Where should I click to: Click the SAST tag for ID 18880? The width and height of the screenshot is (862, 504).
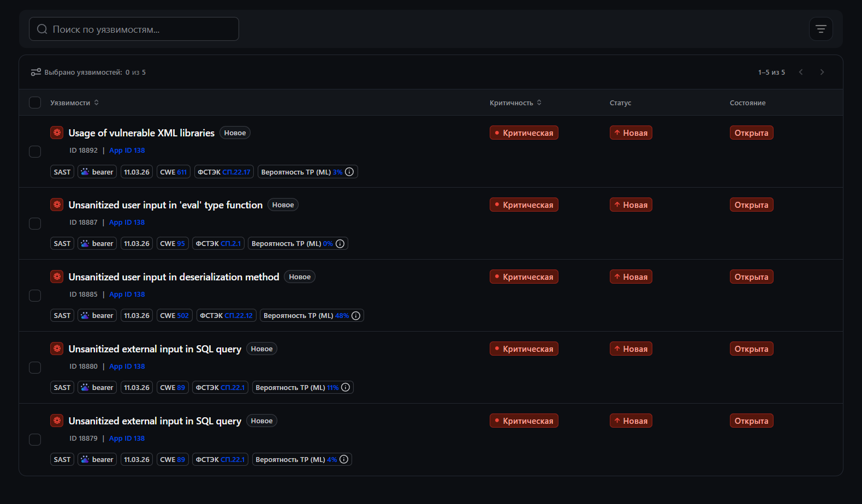pos(62,388)
